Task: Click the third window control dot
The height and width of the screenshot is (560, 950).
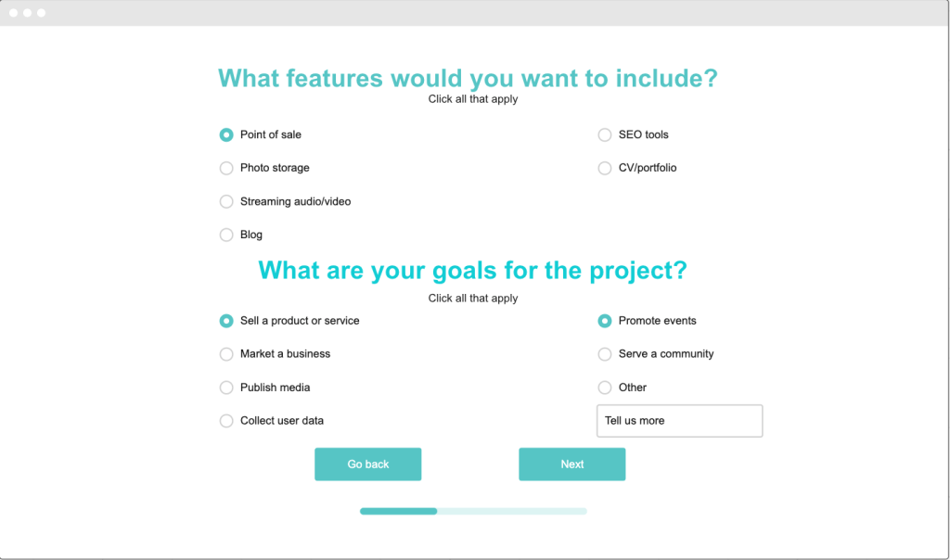Action: pos(41,13)
